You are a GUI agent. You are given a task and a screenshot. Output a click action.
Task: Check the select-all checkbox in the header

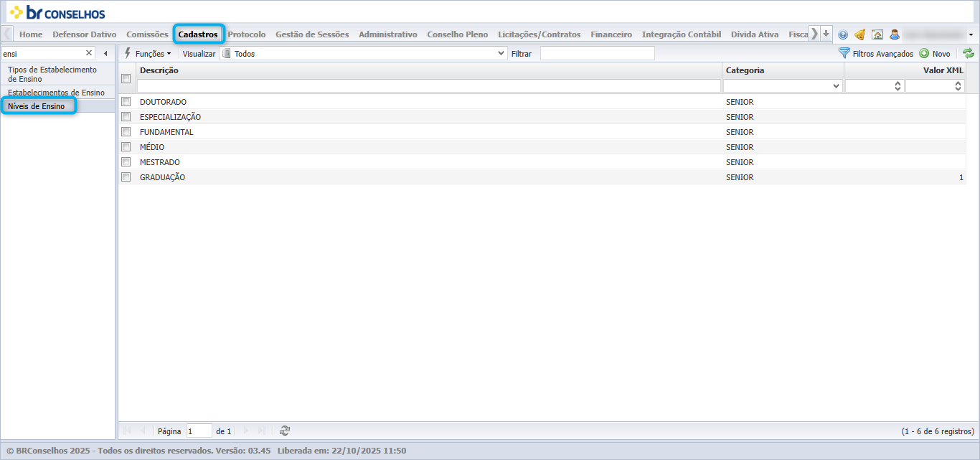[x=126, y=79]
